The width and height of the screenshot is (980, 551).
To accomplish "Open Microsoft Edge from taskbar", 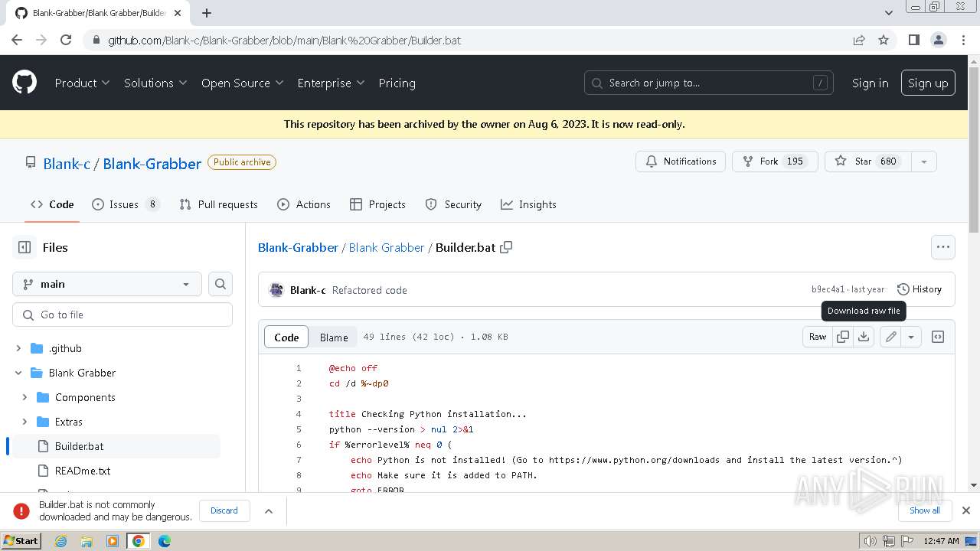I will (x=165, y=541).
